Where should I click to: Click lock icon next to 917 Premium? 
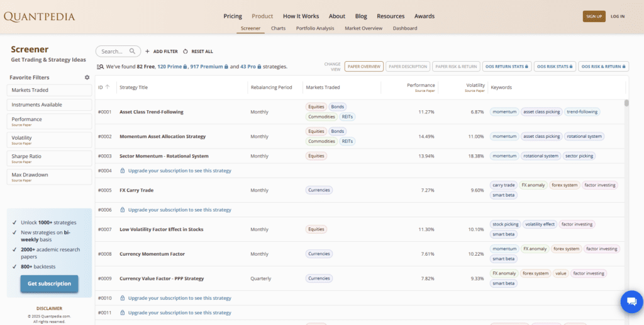click(x=226, y=66)
